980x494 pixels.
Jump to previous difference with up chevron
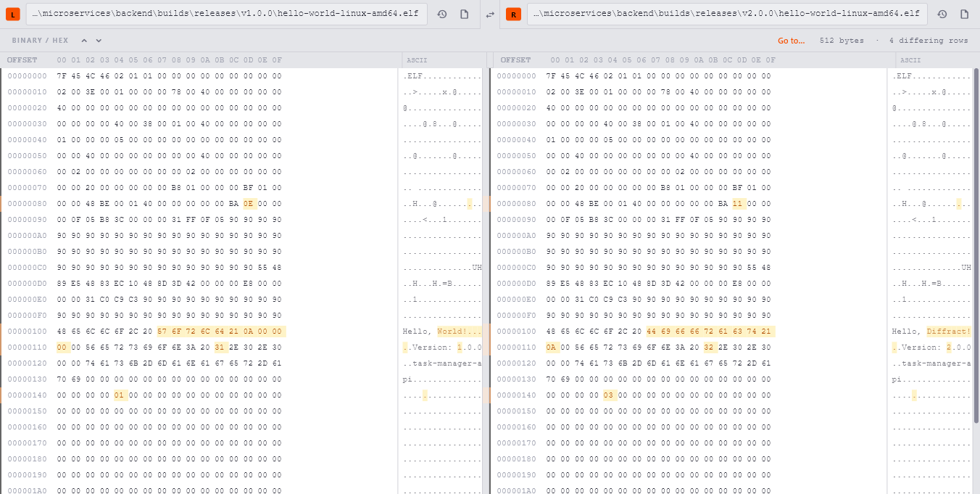83,41
